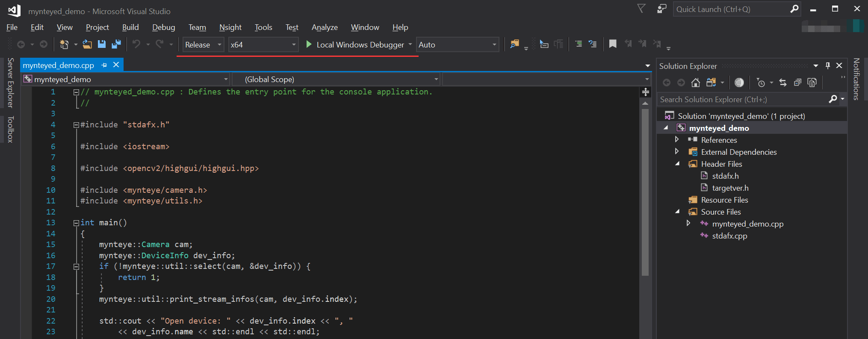This screenshot has height=339, width=868.
Task: Close the mynteyed_demo.cpp tab
Action: coord(116,65)
